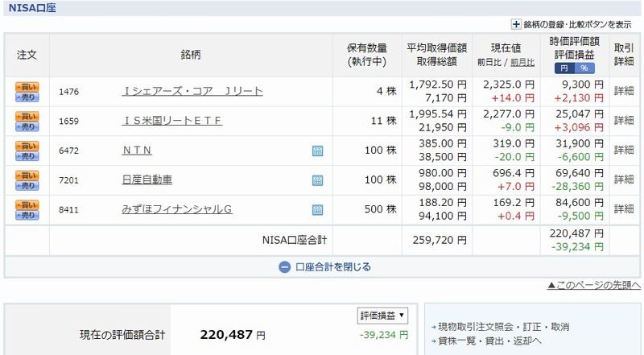Click the 売り button for みずほフィナンシャルG
The image size is (644, 355).
point(27,215)
